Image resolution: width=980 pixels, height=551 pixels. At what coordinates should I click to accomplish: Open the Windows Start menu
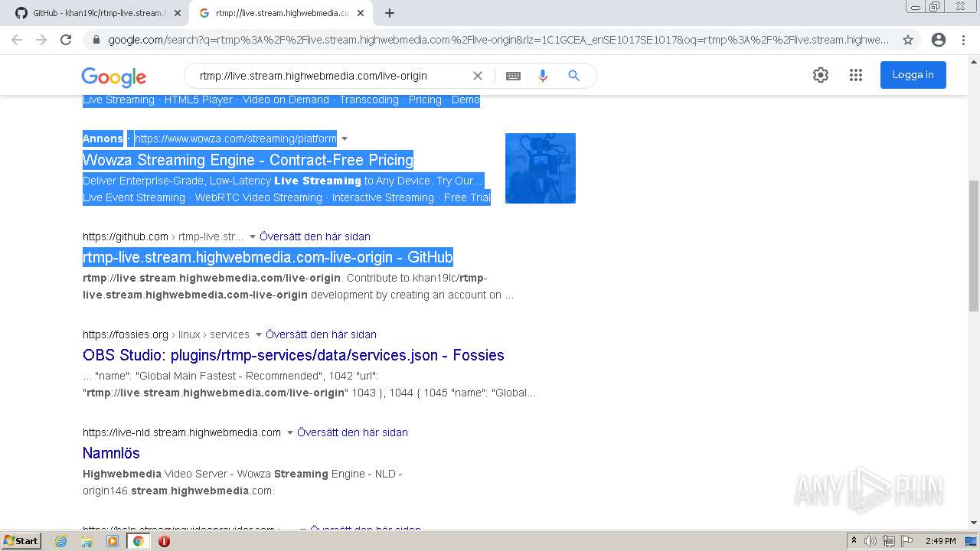pos(21,540)
